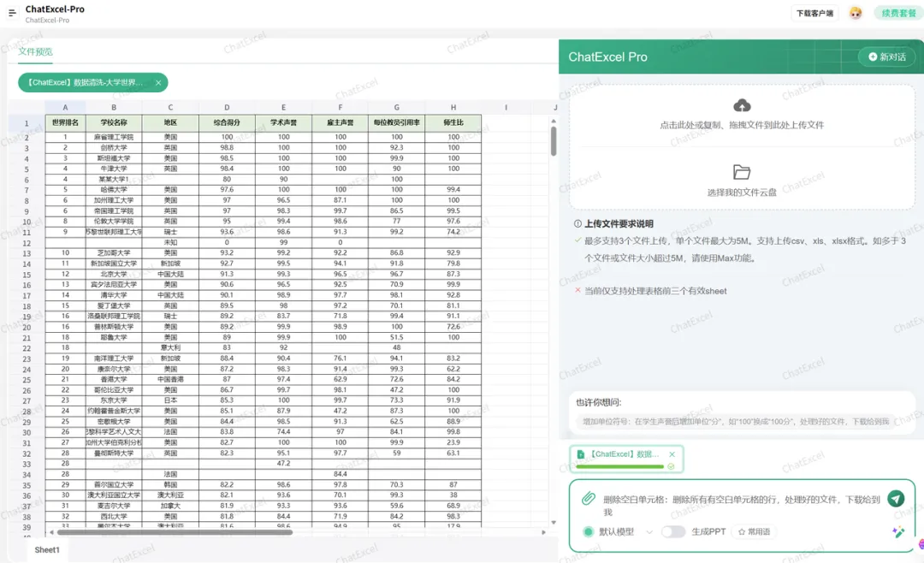Click the 当前仅支持处理表格前三个有效sheet note

[655, 291]
